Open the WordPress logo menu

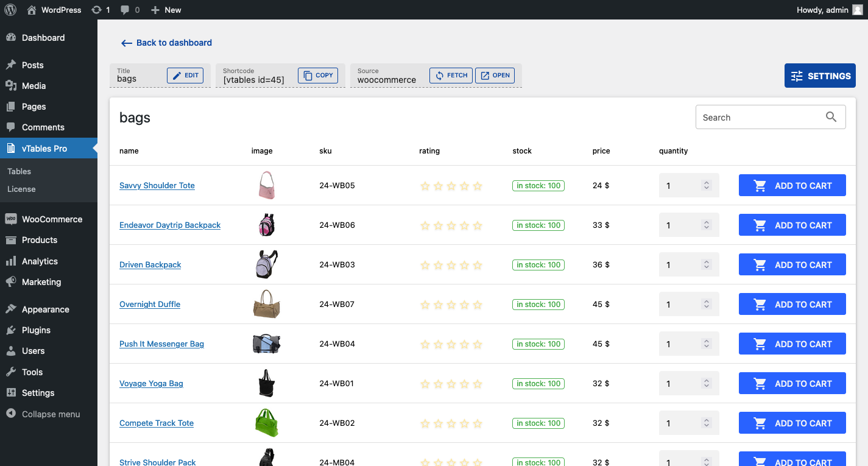tap(11, 10)
